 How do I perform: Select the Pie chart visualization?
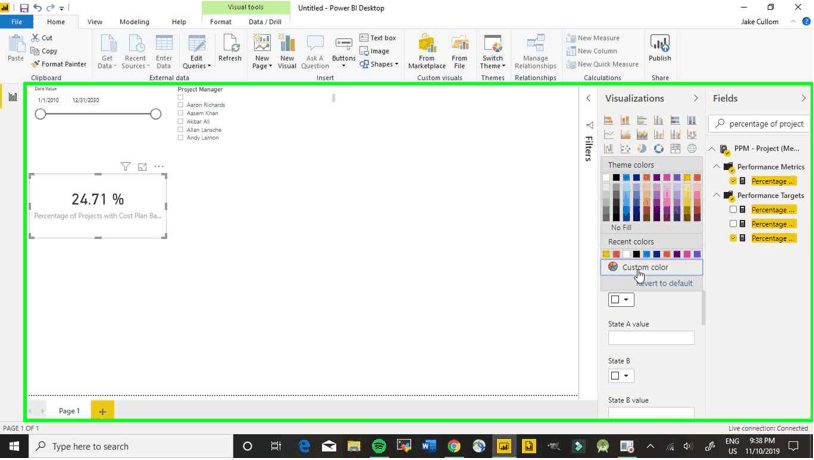642,149
